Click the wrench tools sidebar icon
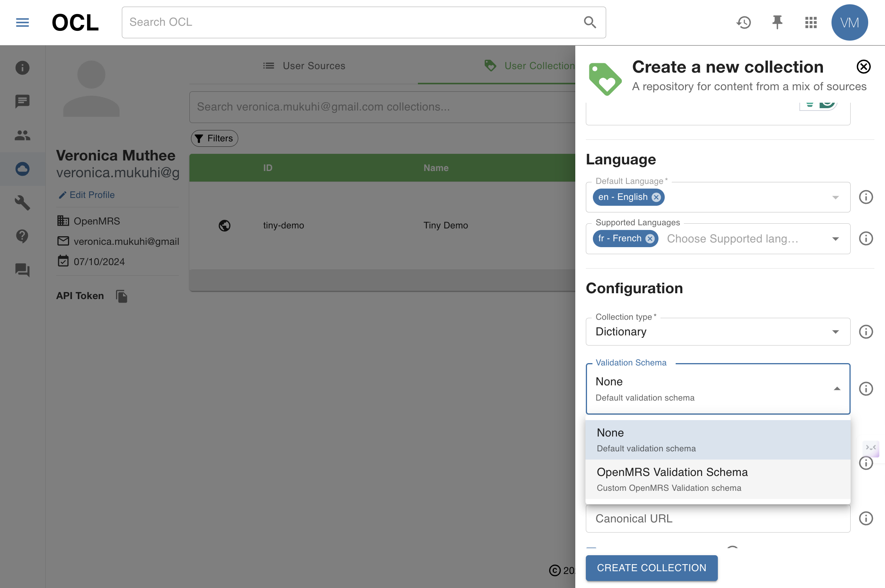Viewport: 885px width, 588px height. [x=22, y=203]
